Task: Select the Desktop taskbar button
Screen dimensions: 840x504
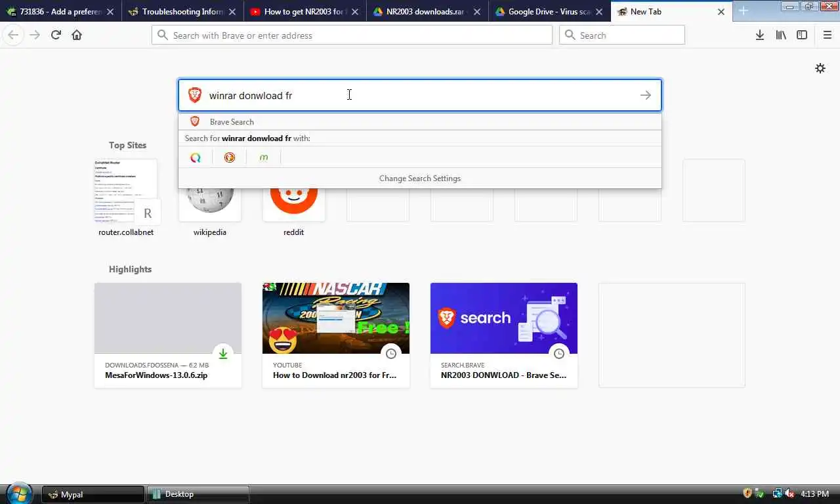Action: click(198, 494)
